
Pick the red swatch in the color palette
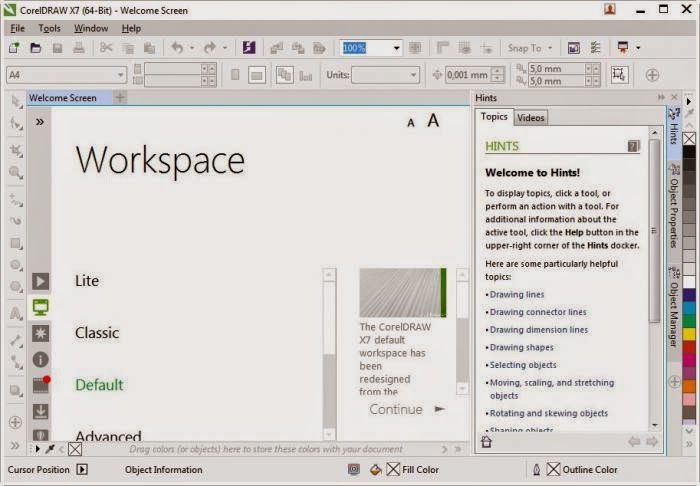click(x=689, y=347)
